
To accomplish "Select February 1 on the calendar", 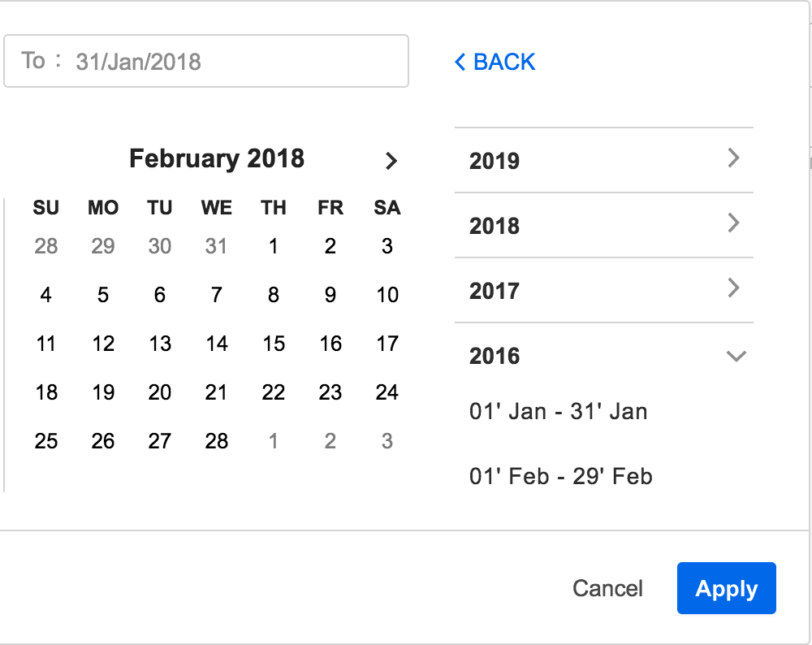I will point(274,246).
